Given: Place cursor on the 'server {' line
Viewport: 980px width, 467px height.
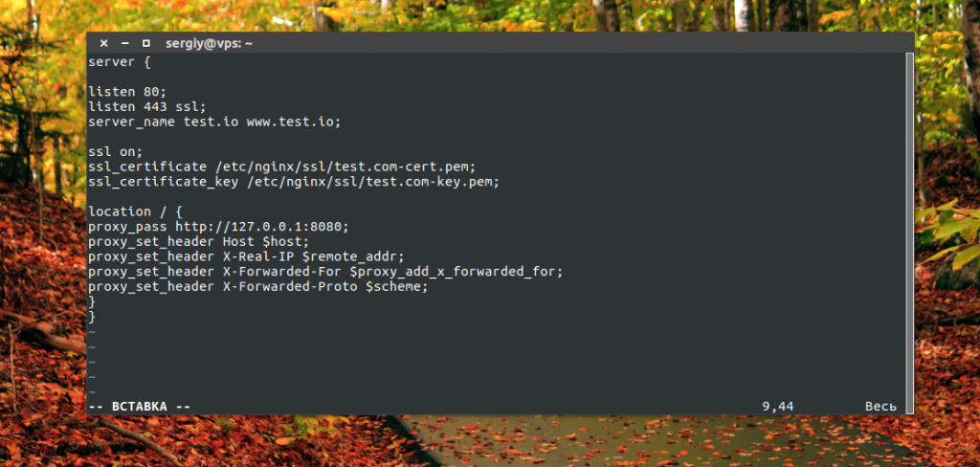Looking at the screenshot, I should click(x=120, y=62).
